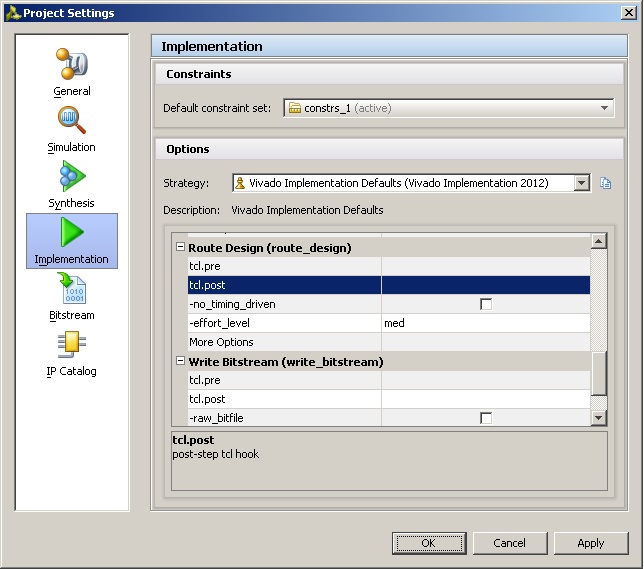Select the Simulation settings icon

tap(71, 127)
